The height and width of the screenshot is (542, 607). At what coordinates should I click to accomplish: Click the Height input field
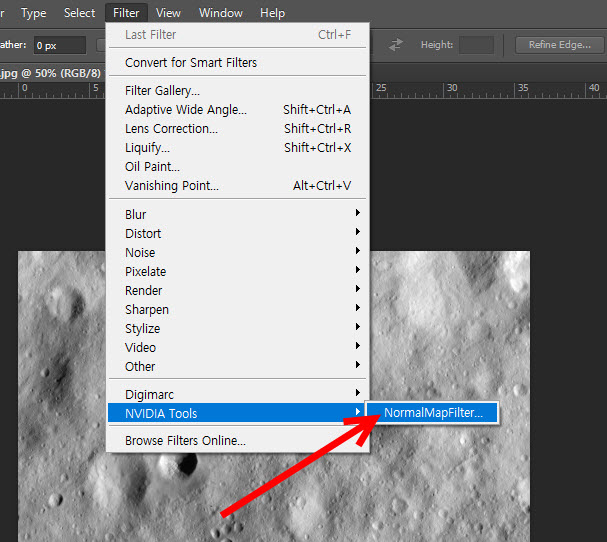[476, 45]
